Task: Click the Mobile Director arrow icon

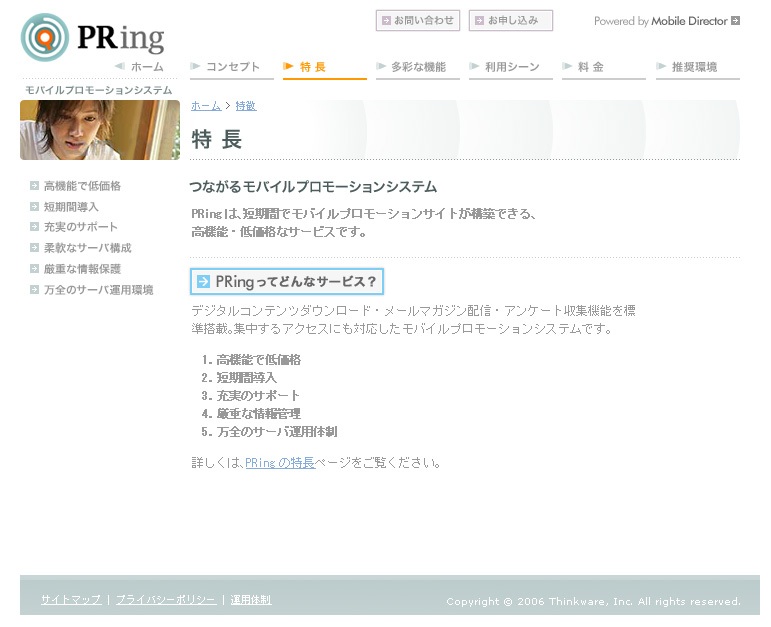Action: [736, 20]
